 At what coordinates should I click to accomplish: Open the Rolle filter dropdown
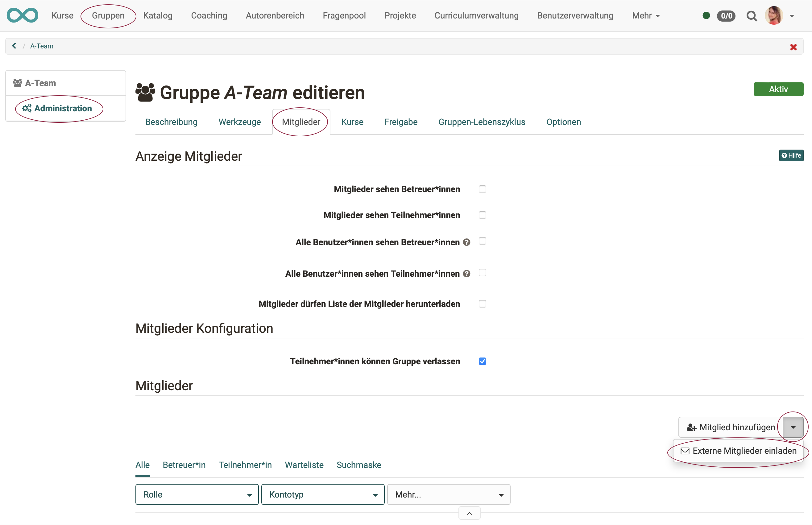197,494
